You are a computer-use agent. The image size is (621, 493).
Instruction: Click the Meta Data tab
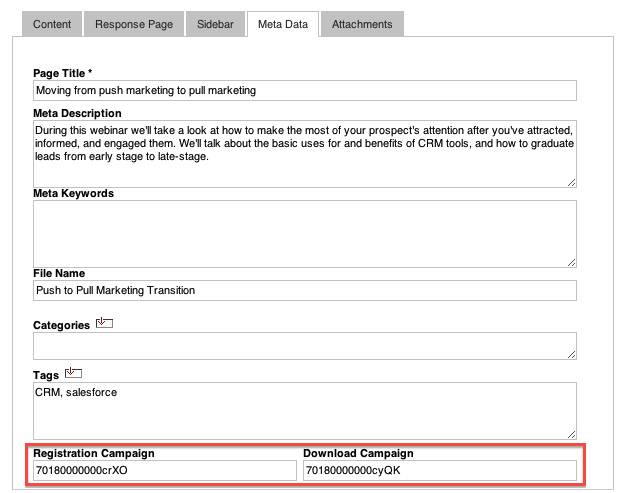[283, 24]
